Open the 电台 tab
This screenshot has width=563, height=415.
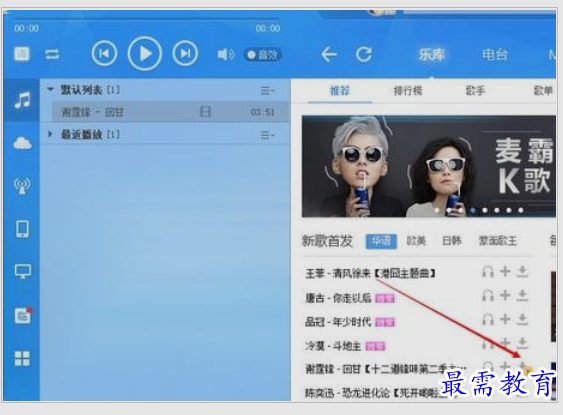(x=495, y=55)
